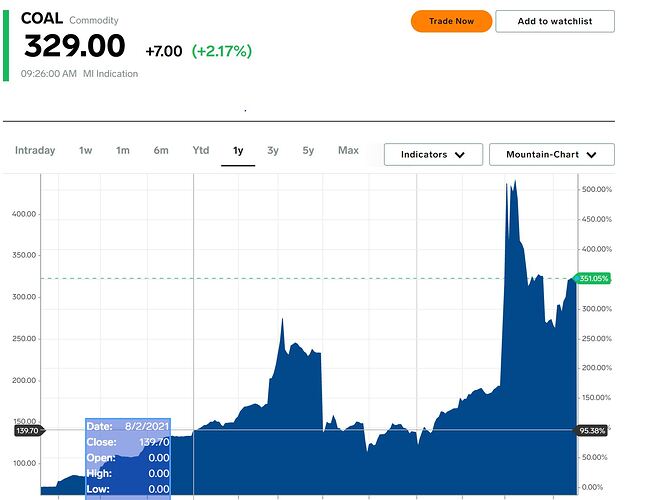Expand the Mountain-Chart type dropdown
This screenshot has height=500, width=650.
pos(552,155)
